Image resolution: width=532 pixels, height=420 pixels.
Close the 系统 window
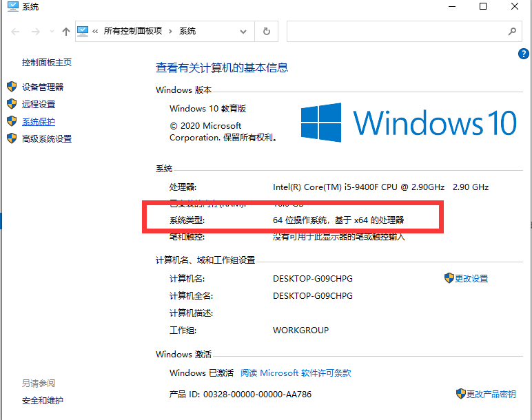point(515,6)
